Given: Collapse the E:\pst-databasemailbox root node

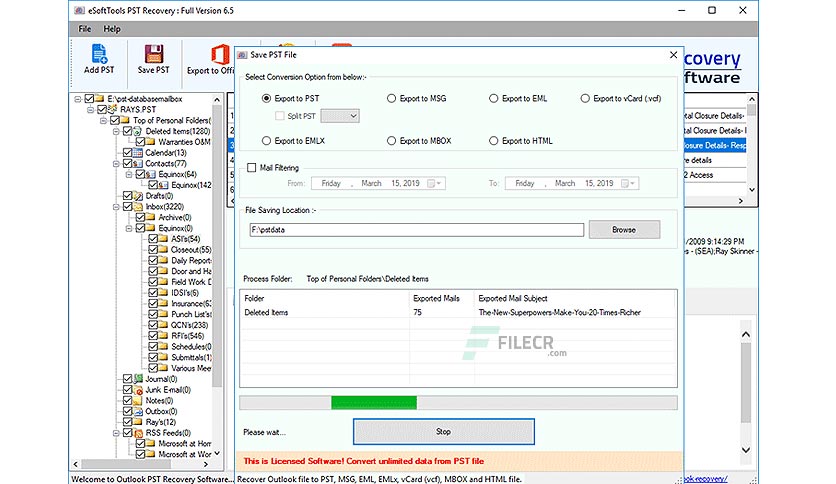Looking at the screenshot, I should tap(78, 99).
